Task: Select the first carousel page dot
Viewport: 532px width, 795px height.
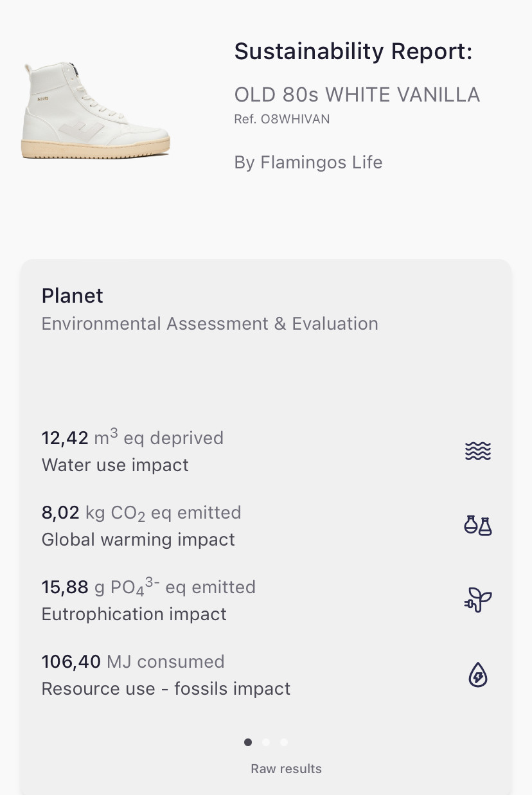Action: (x=248, y=742)
